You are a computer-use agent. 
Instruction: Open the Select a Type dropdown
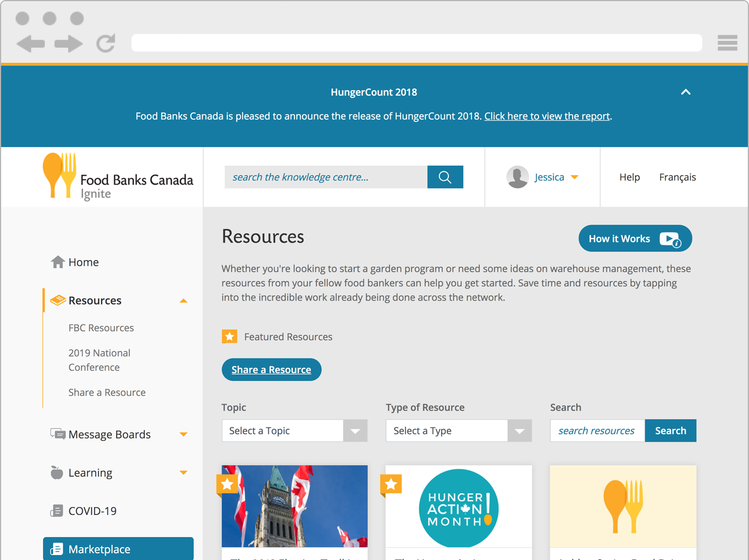tap(458, 431)
